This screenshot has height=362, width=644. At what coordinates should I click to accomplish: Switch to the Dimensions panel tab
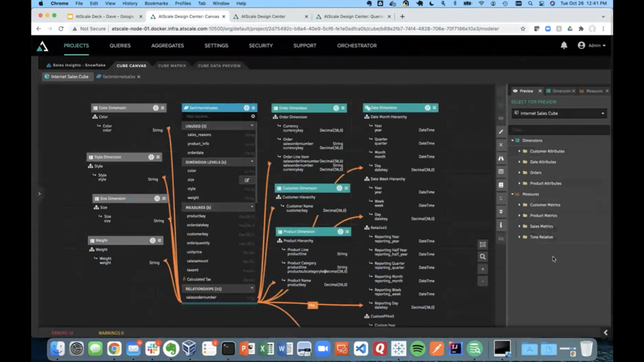[558, 91]
